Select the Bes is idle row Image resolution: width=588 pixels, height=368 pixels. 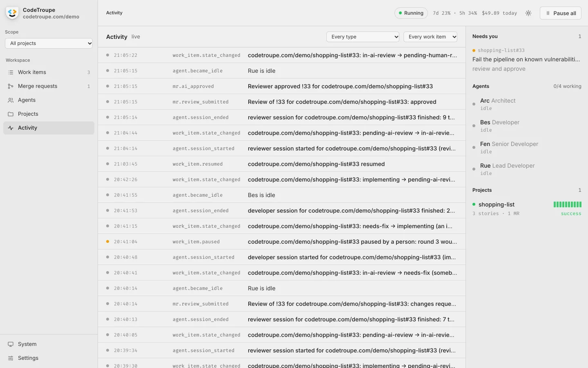[282, 195]
